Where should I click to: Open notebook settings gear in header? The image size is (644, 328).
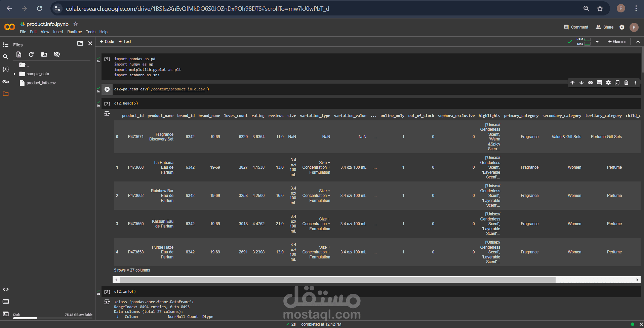click(622, 27)
